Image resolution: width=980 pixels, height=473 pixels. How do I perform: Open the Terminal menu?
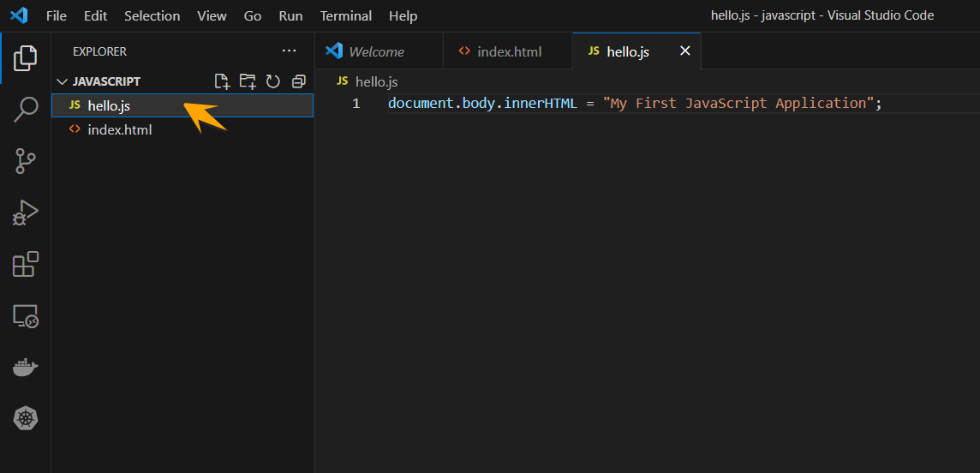345,15
